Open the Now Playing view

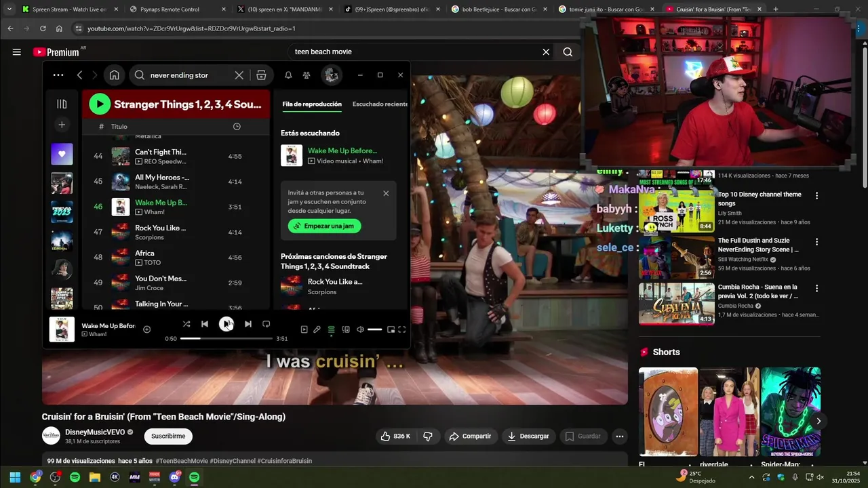pyautogui.click(x=304, y=329)
